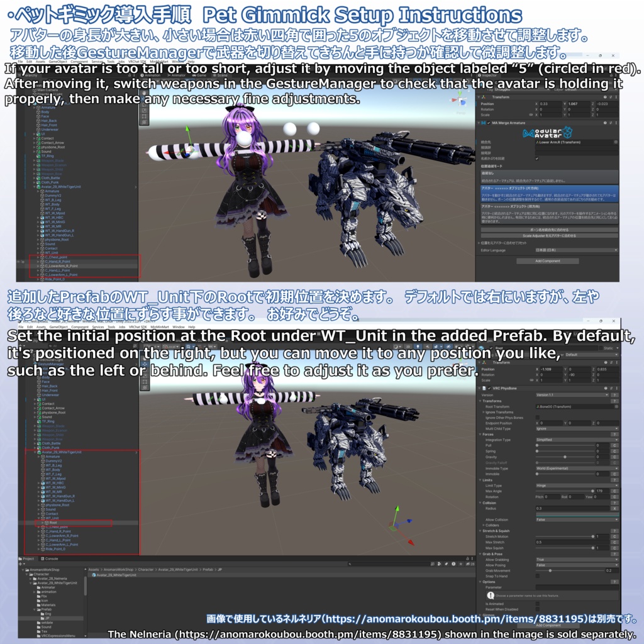Click Parameter text field under Options
This screenshot has width=644, height=644.
[x=577, y=588]
